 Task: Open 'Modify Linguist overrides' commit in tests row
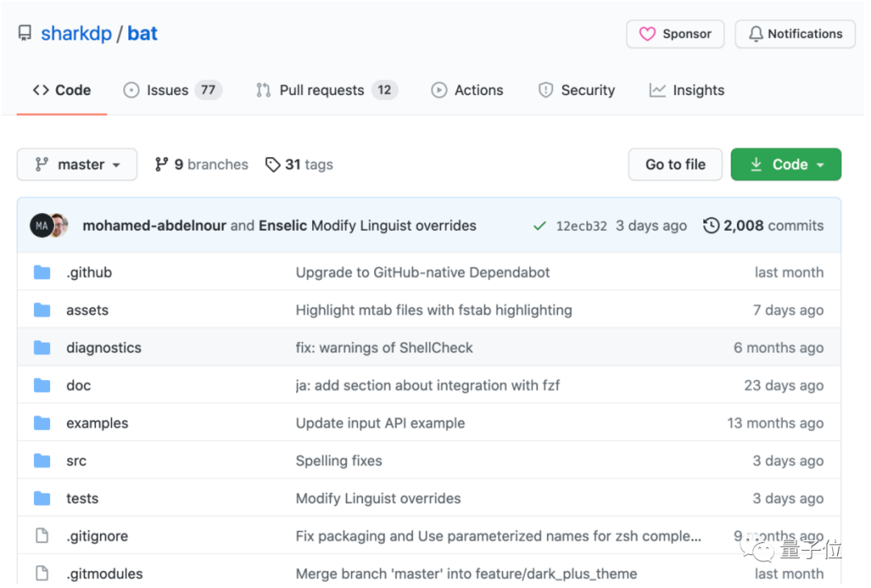tap(378, 498)
